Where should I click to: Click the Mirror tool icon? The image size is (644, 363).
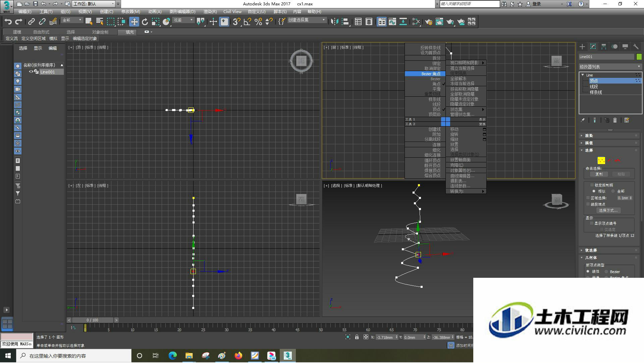[334, 22]
